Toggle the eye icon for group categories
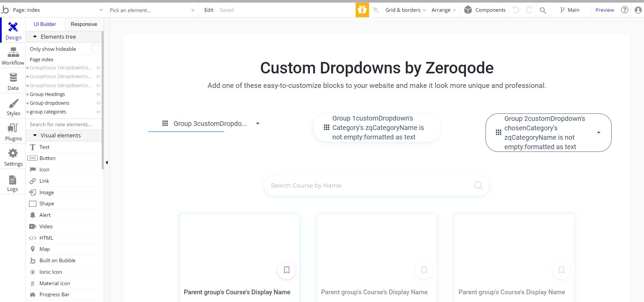 (x=98, y=112)
